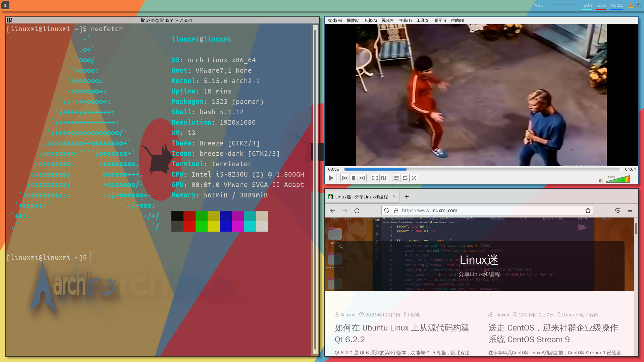Toggle shuffle playback in VLC
The image size is (644, 362).
[x=414, y=178]
